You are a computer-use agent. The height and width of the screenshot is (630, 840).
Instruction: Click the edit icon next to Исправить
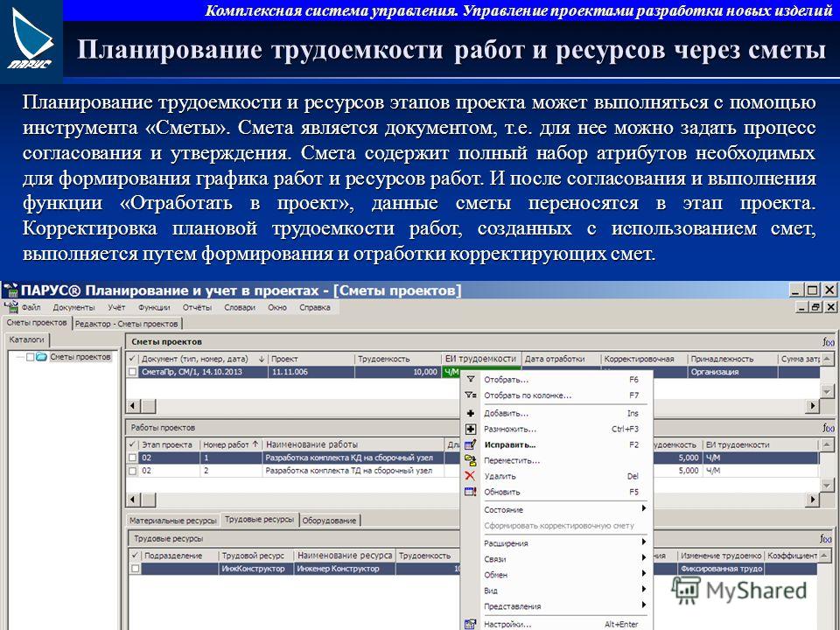point(471,444)
